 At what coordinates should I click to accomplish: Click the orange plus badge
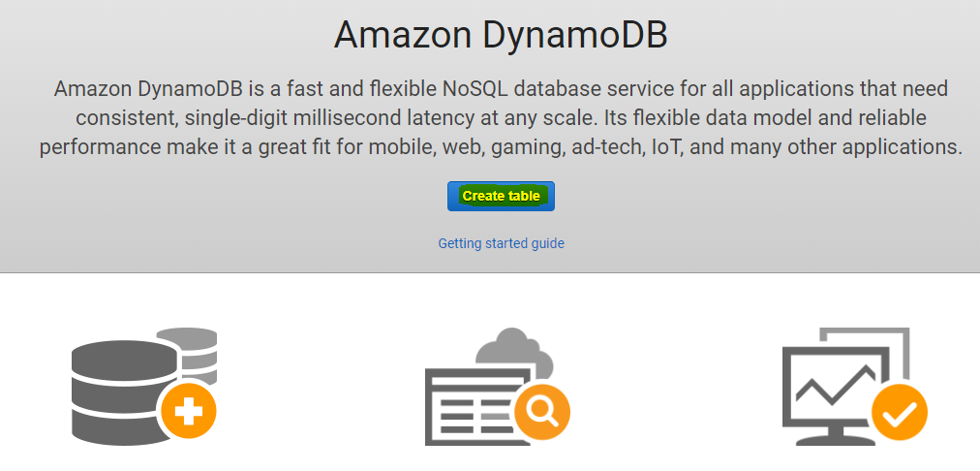pos(189,412)
